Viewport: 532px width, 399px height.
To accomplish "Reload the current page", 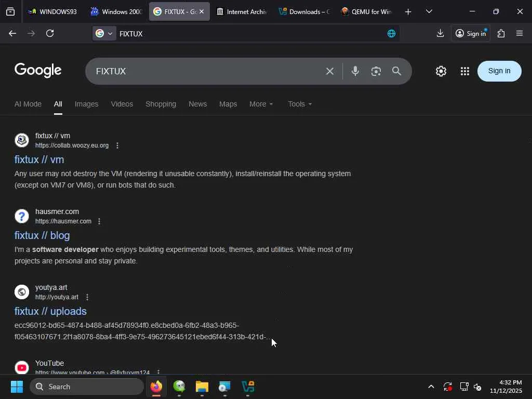I will pos(50,33).
